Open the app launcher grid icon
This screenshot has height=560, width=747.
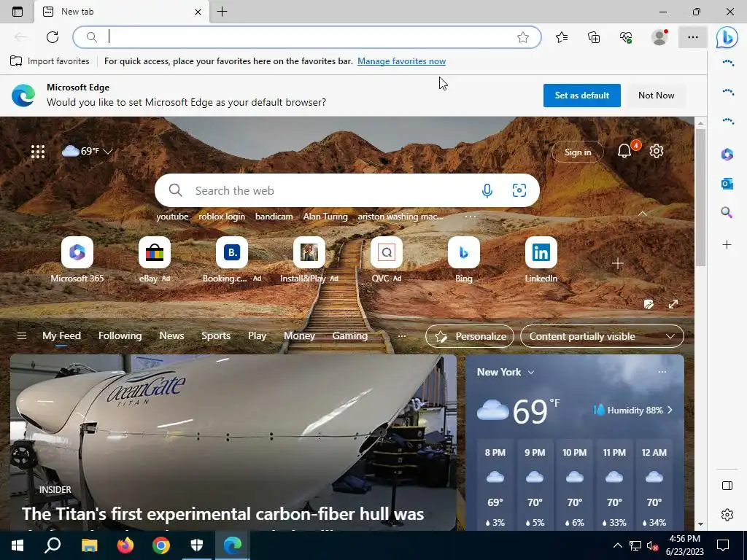point(38,152)
